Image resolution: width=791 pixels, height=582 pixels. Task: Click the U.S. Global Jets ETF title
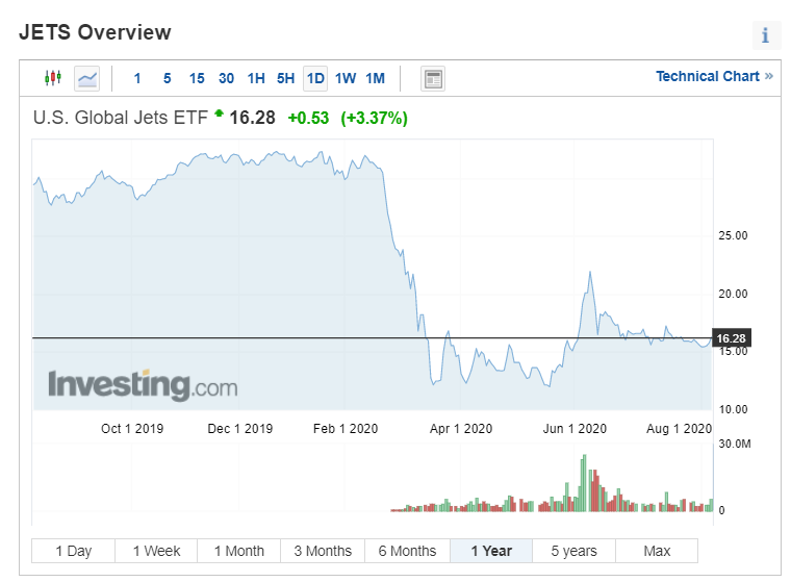[121, 118]
